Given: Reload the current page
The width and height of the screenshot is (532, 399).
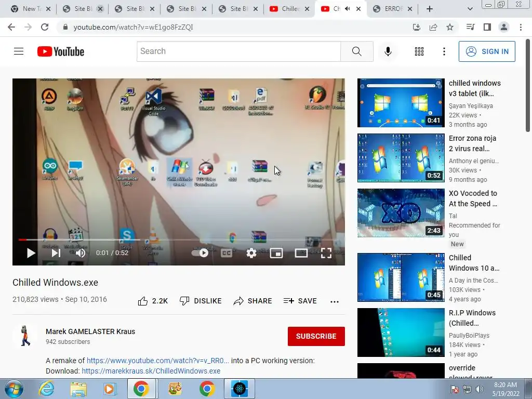Looking at the screenshot, I should [x=45, y=27].
